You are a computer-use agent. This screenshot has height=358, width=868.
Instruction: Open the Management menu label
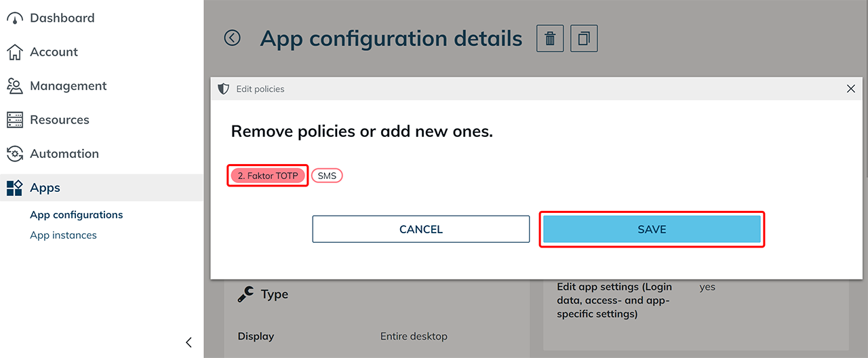tap(68, 86)
